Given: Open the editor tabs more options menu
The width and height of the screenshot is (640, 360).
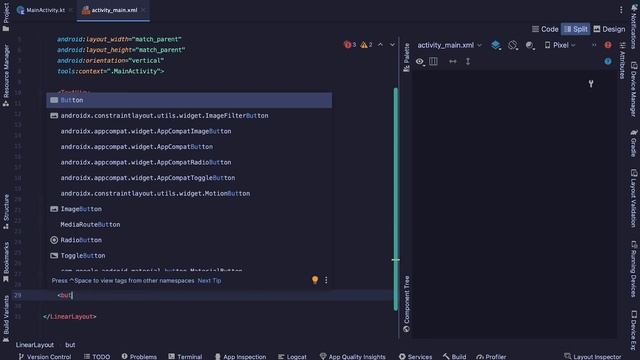Looking at the screenshot, I should click(621, 10).
